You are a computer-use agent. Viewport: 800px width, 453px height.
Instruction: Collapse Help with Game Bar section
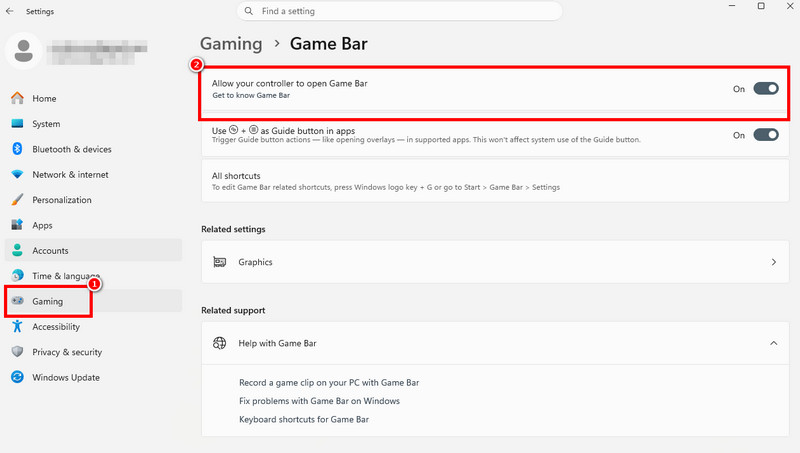tap(774, 343)
